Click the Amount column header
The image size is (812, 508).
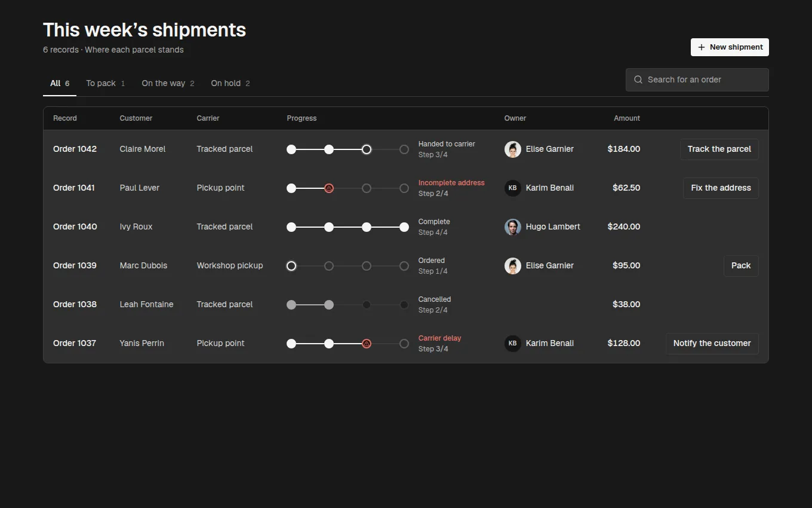click(627, 118)
